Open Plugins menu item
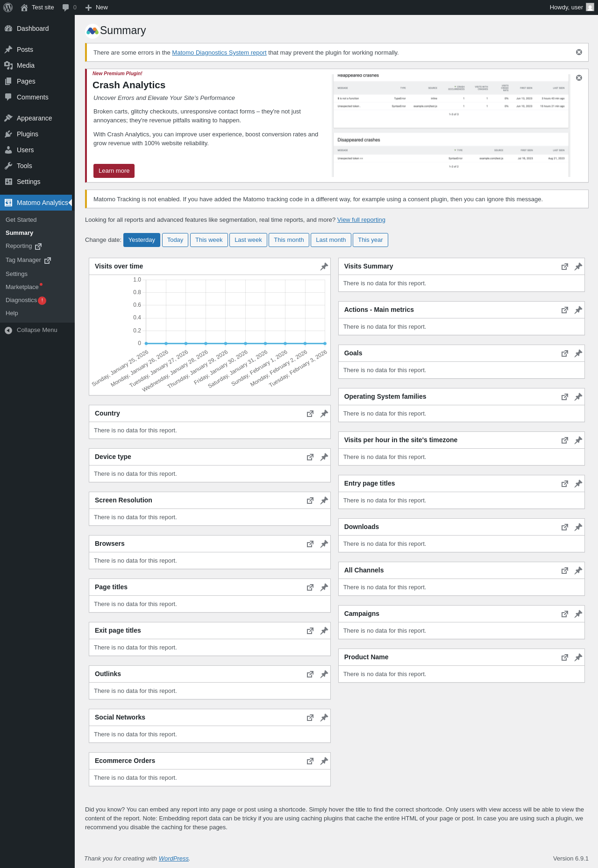This screenshot has height=868, width=598. tap(37, 134)
